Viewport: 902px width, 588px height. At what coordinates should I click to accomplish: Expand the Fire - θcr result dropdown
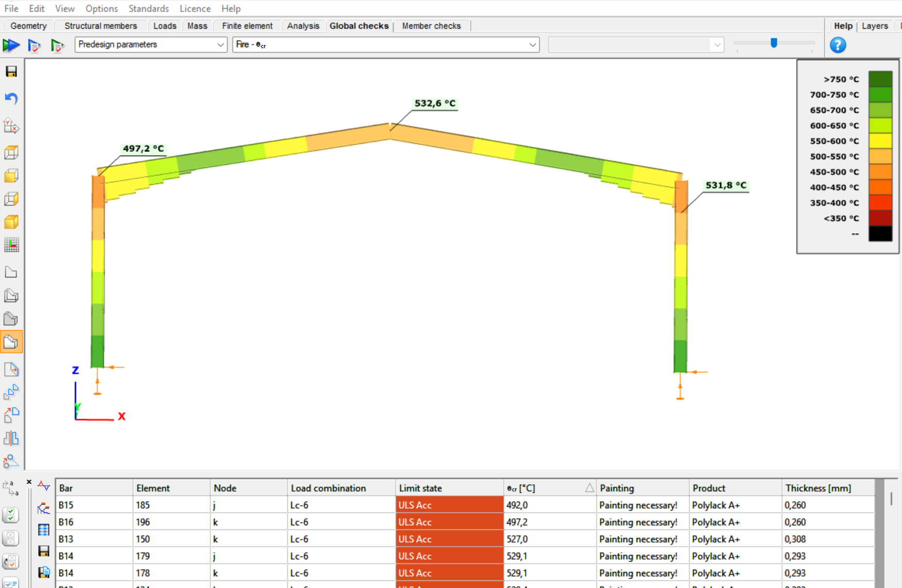[385, 45]
